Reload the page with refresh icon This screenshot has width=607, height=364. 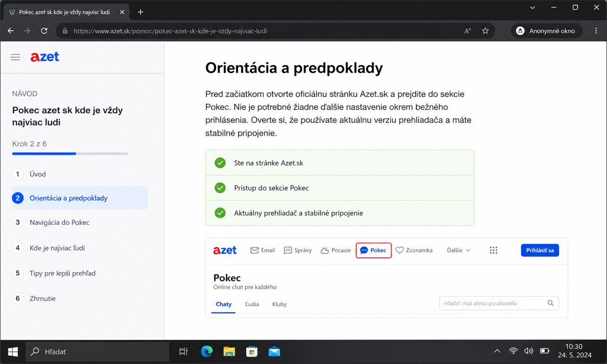click(44, 31)
